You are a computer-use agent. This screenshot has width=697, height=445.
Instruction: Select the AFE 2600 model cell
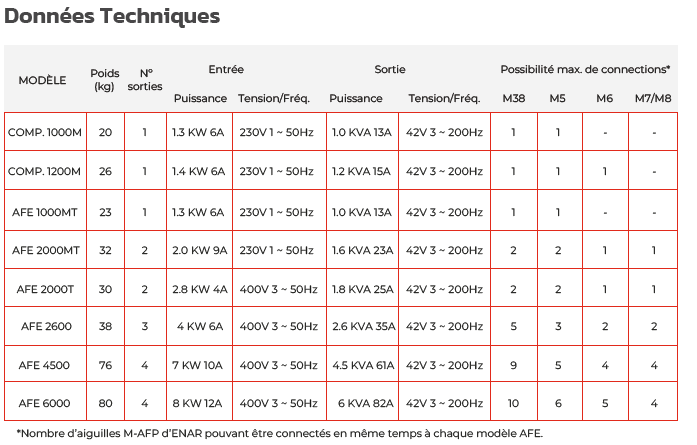(44, 328)
